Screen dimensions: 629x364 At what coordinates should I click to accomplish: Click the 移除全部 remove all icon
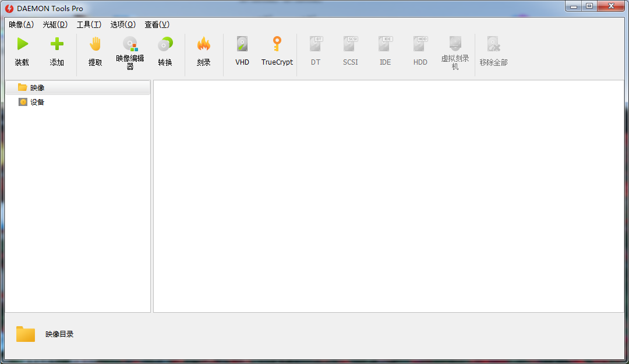coord(493,44)
